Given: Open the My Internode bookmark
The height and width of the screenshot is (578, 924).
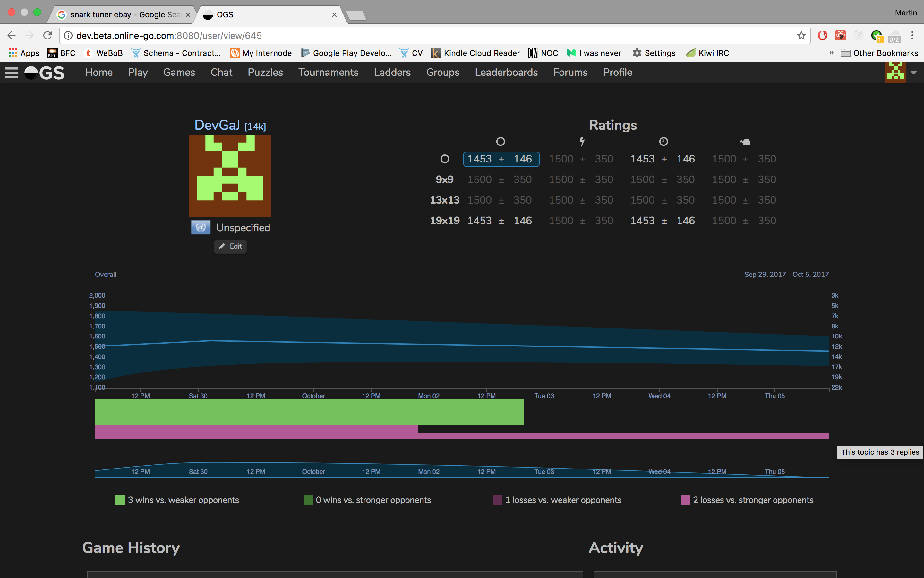Looking at the screenshot, I should (261, 53).
